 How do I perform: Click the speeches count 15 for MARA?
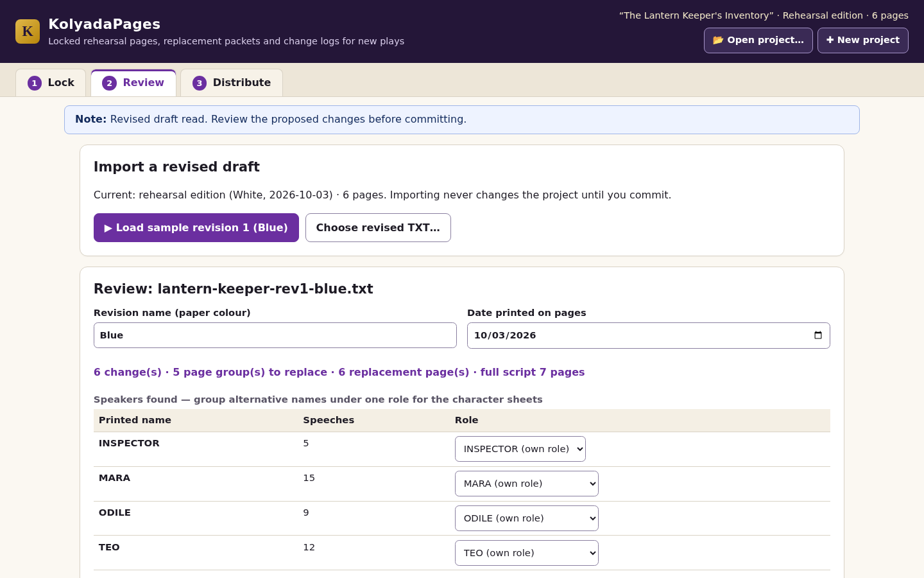click(309, 478)
